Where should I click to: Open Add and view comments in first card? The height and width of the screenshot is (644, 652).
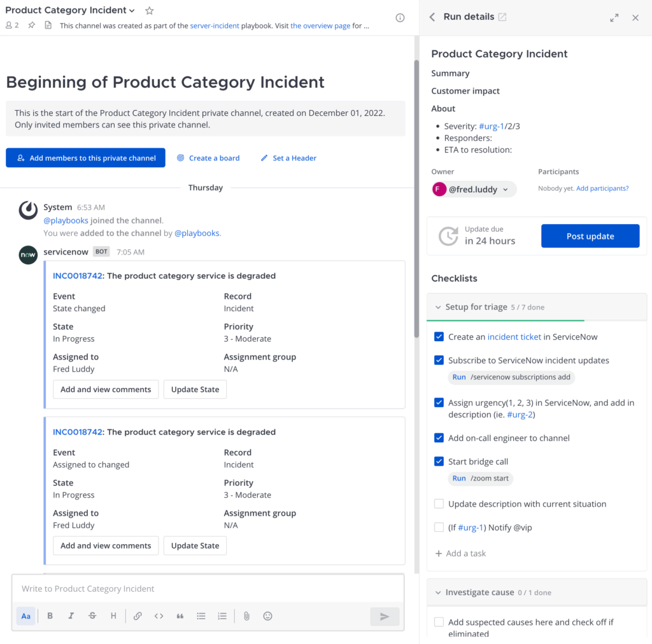(x=106, y=389)
